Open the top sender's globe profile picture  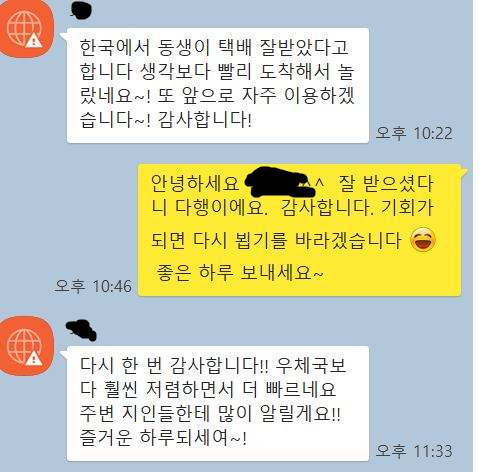(25, 29)
